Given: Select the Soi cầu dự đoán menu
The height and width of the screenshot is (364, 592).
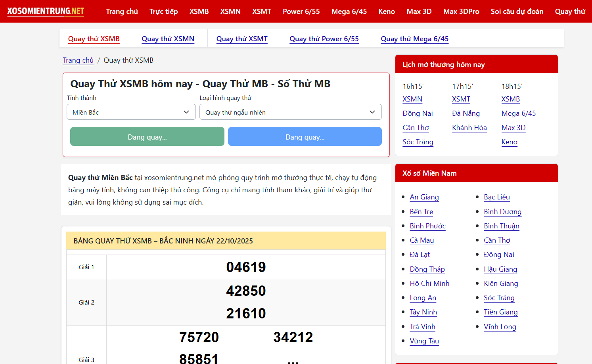Looking at the screenshot, I should (517, 11).
